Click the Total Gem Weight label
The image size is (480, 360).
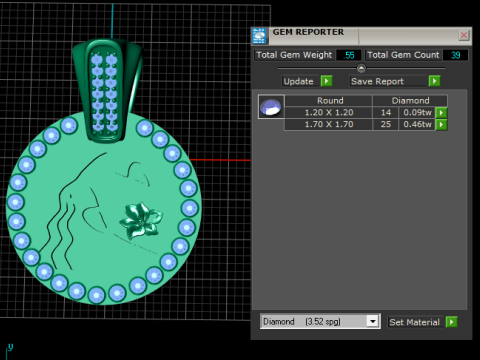point(294,55)
